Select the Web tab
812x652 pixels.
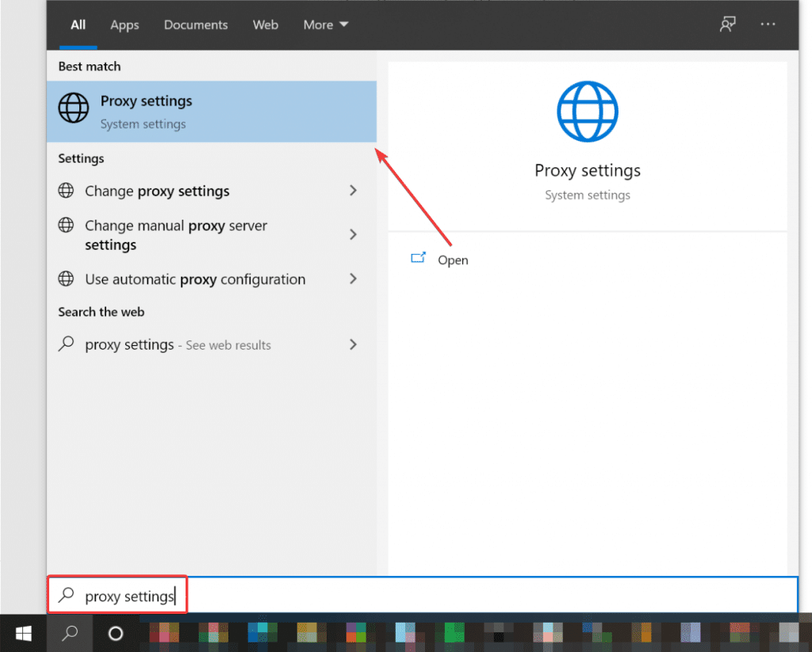pos(266,25)
